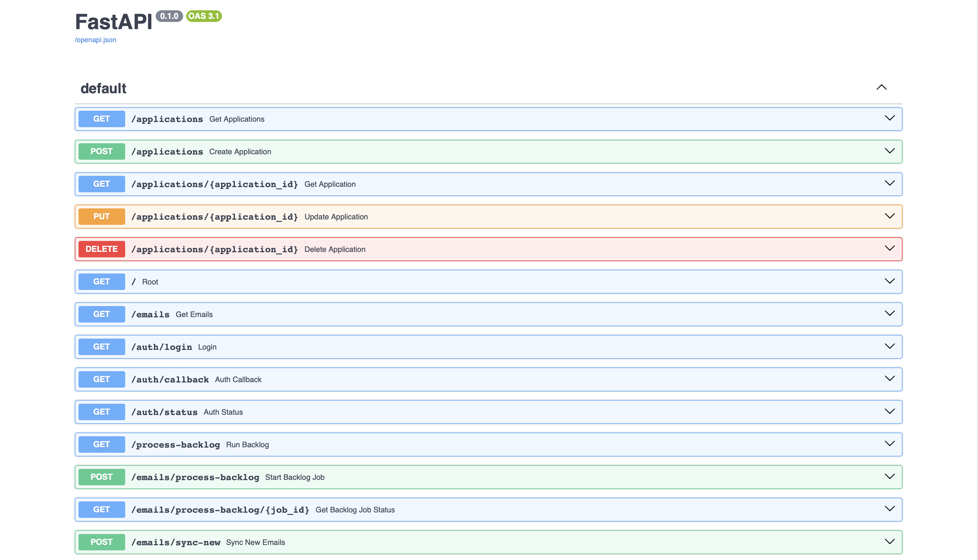The width and height of the screenshot is (978, 560).
Task: Click GET badge of Root endpoint
Action: click(102, 281)
